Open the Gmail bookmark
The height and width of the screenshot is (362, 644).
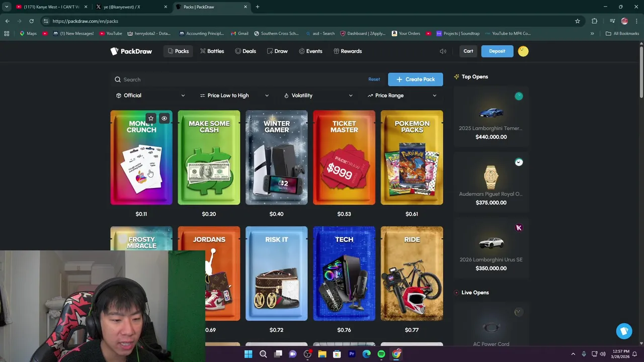239,34
